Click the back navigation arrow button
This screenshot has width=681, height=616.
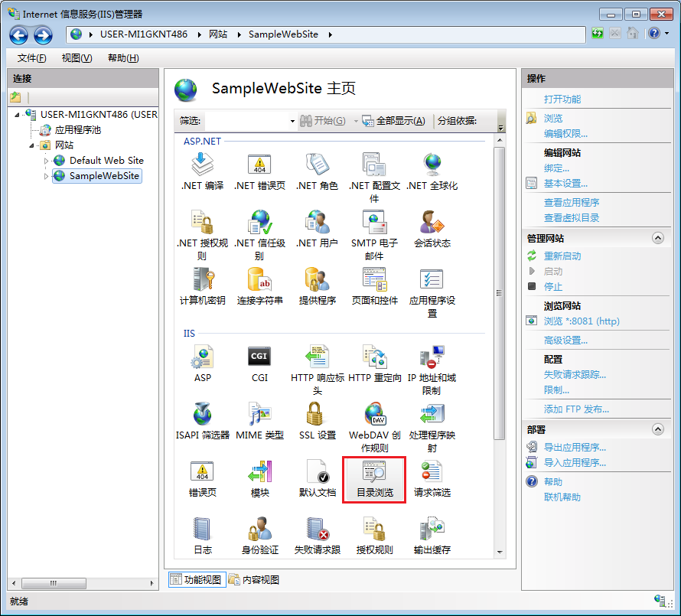[18, 34]
